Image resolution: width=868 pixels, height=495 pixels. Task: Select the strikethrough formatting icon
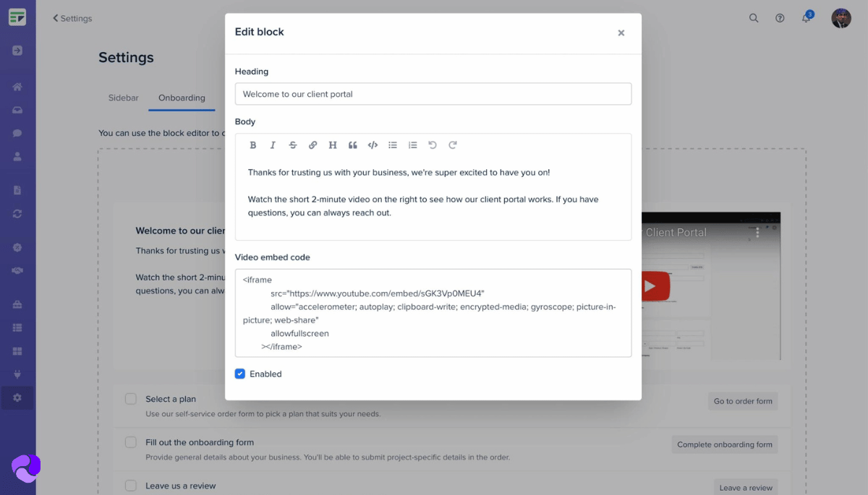(x=293, y=145)
